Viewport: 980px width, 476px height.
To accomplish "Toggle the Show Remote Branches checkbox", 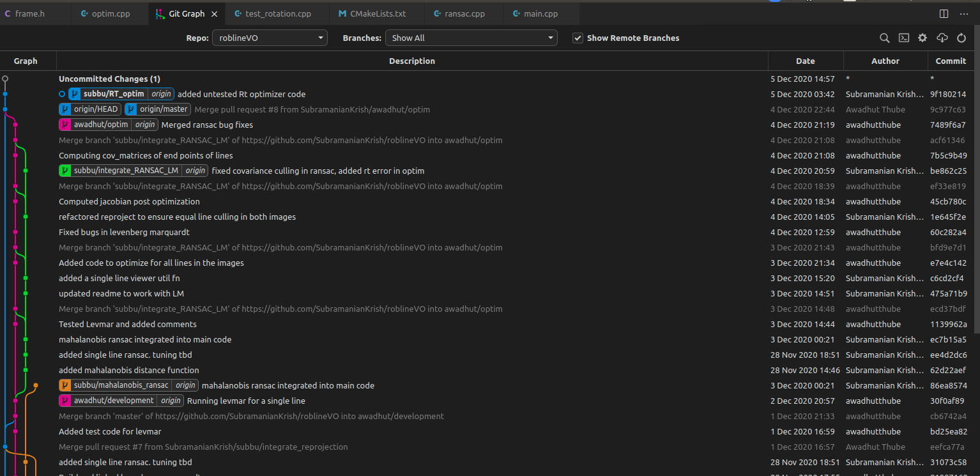I will tap(578, 38).
